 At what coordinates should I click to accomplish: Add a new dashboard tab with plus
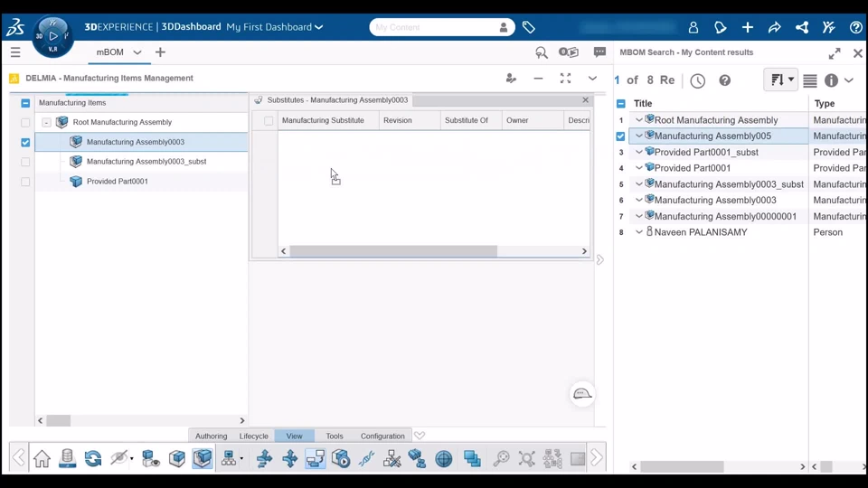tap(160, 52)
